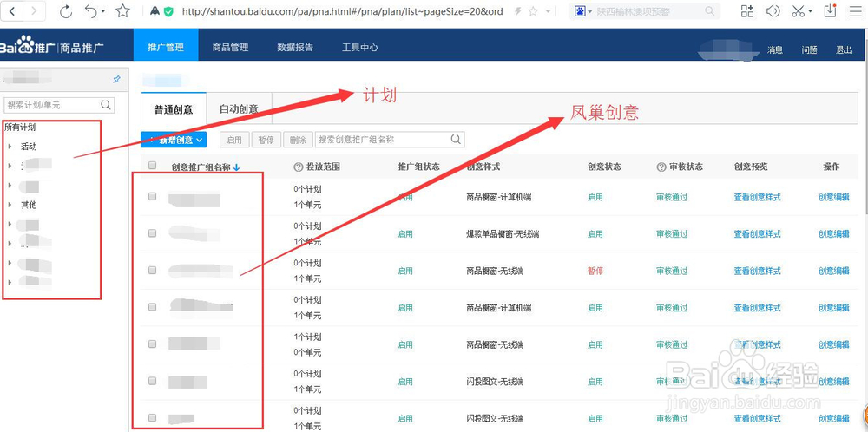Click 创意编辑 in the 暂停 status row
The width and height of the screenshot is (868, 432).
pos(833,271)
